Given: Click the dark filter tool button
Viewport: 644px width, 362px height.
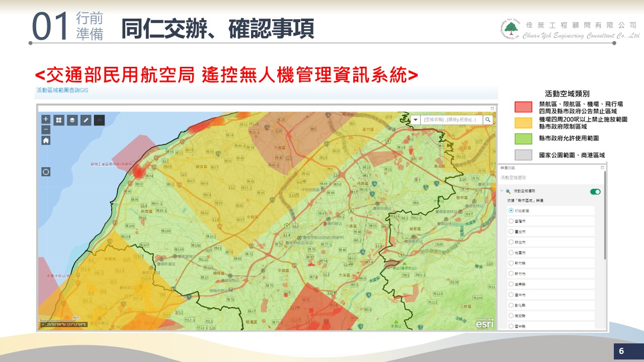Looking at the screenshot, I should tap(100, 120).
